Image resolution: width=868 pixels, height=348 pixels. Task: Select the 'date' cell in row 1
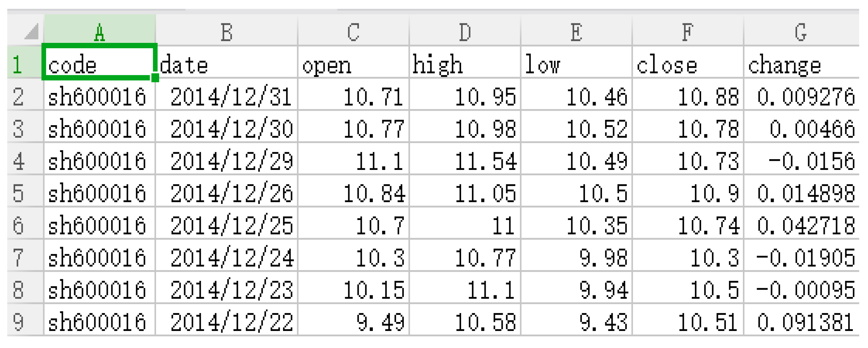226,64
